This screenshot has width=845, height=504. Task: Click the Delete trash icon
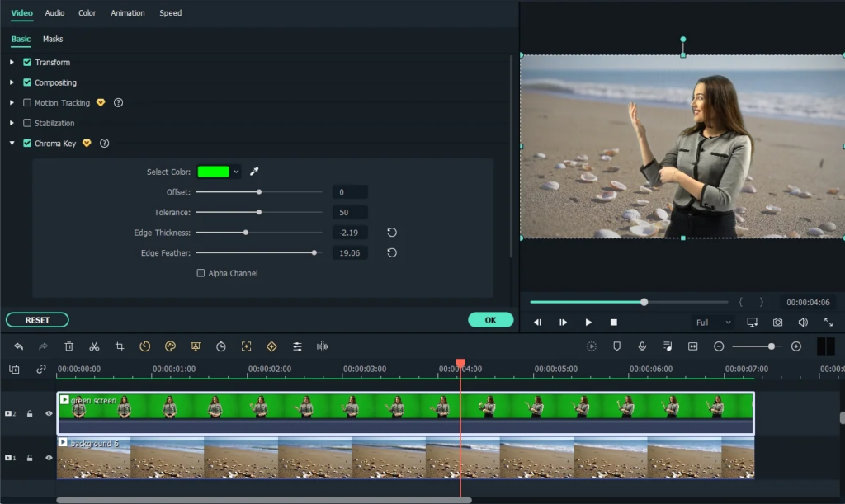[69, 346]
